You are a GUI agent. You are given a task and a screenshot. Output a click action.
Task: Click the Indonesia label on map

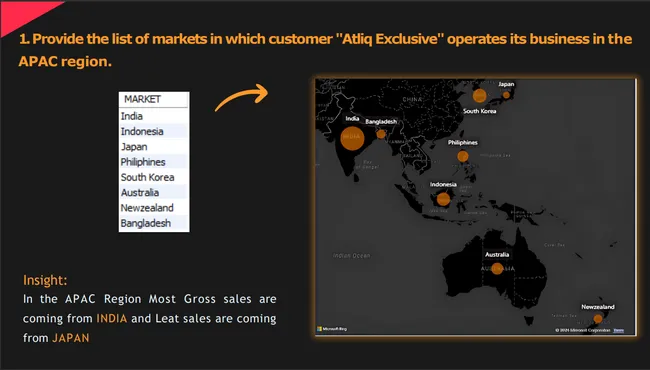[443, 184]
